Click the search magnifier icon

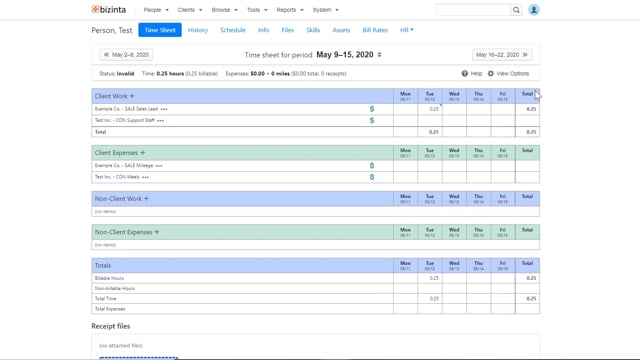516,10
